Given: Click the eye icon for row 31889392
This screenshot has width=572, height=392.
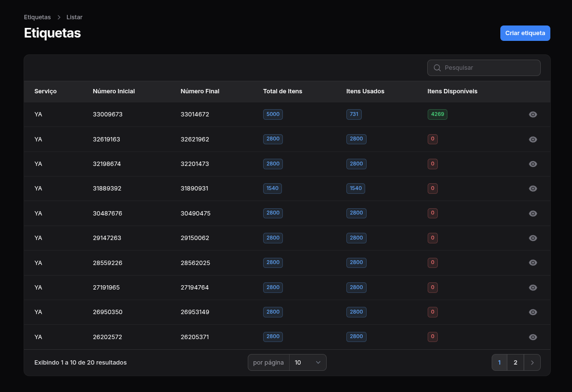Looking at the screenshot, I should click(533, 189).
